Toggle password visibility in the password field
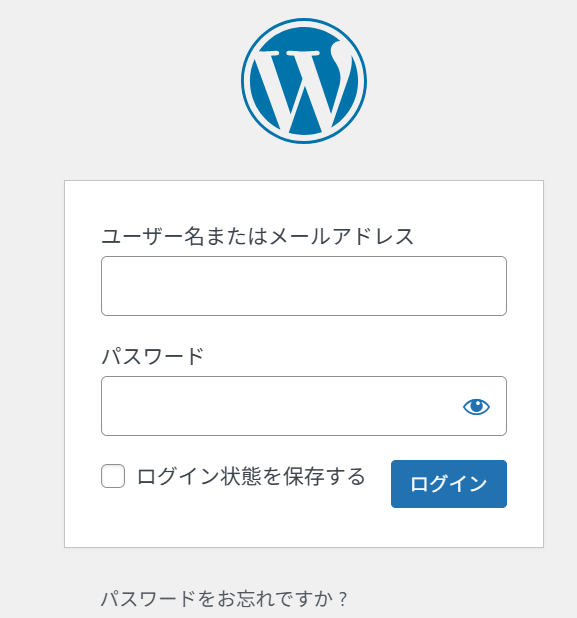This screenshot has width=577, height=618. [x=476, y=406]
